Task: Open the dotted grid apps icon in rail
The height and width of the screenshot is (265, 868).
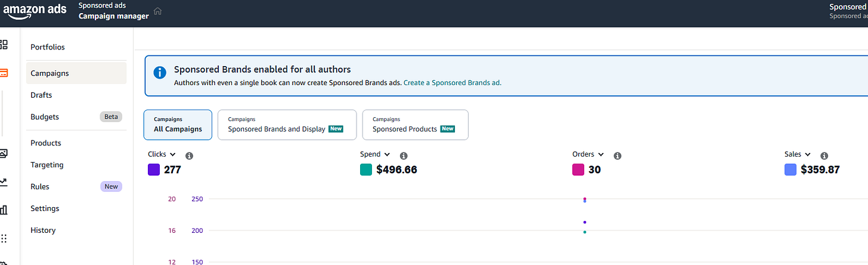Action: point(4,238)
